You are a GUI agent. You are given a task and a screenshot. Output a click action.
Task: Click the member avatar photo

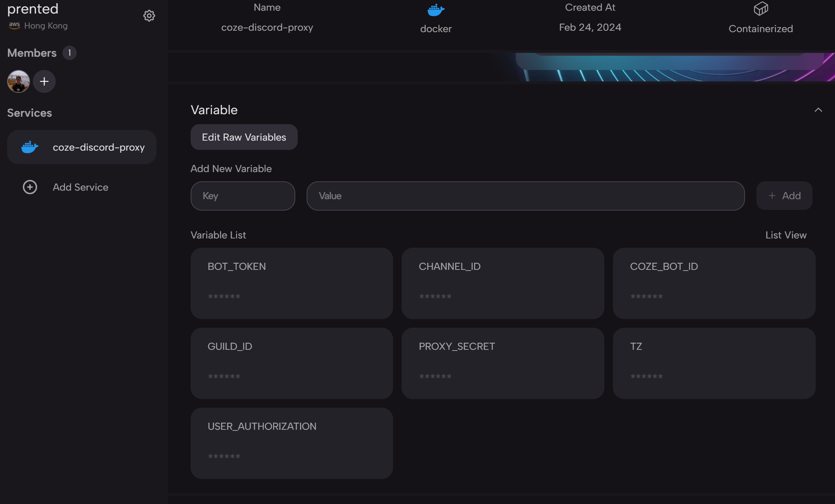tap(18, 81)
